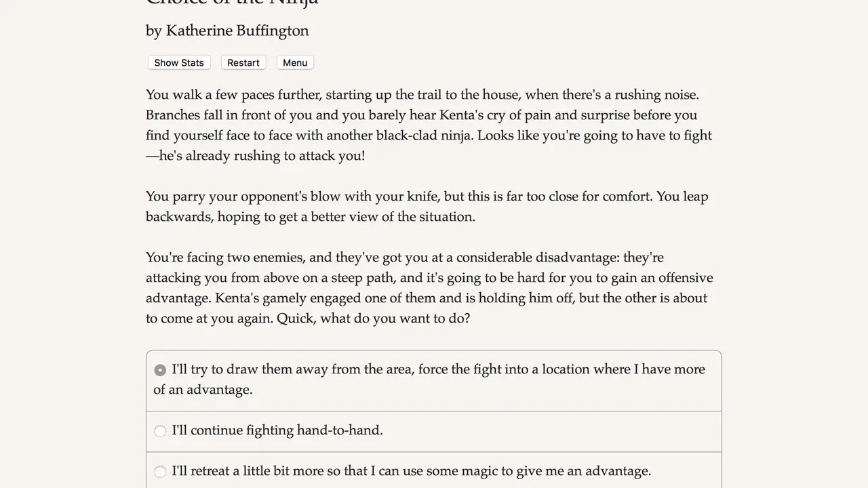Choose the 'continue fighting hand-to-hand' radio button
Image resolution: width=868 pixels, height=488 pixels.
coord(160,431)
